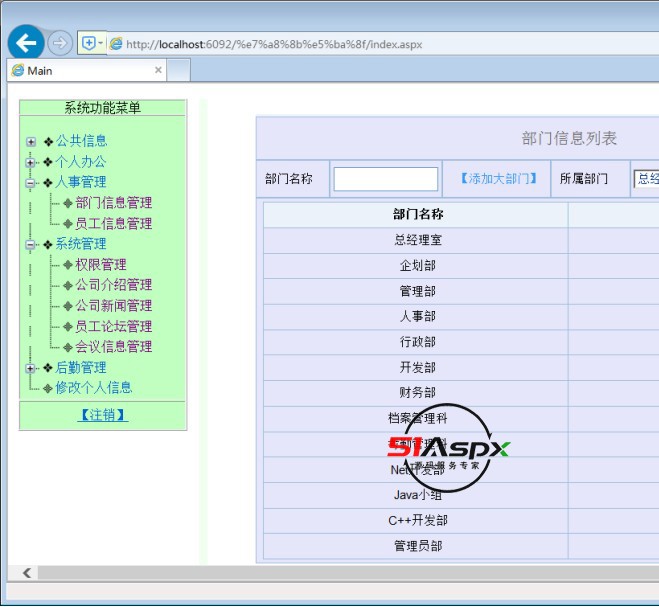The height and width of the screenshot is (607, 659).
Task: Click the 部门名称 text input field
Action: (385, 179)
